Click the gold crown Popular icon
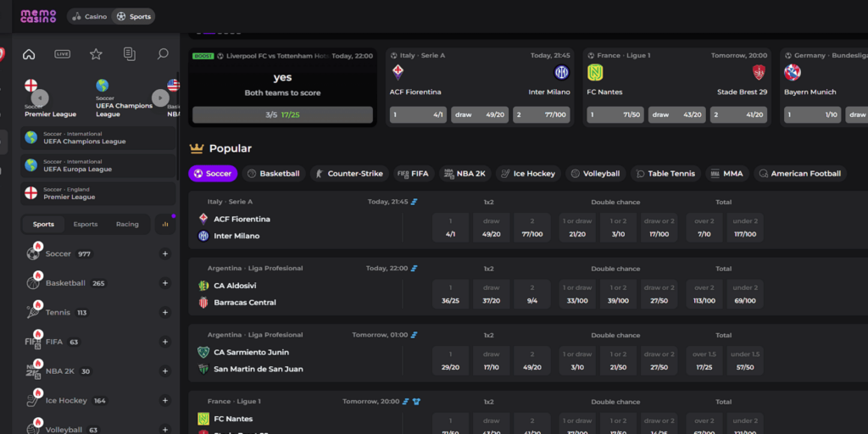 coord(197,148)
